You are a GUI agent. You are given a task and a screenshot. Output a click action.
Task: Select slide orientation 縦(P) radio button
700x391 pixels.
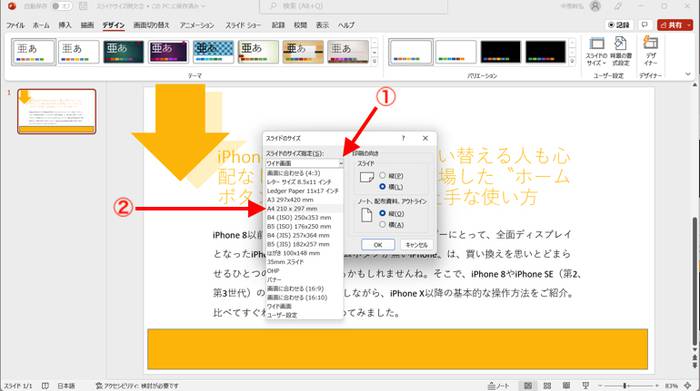(x=383, y=176)
